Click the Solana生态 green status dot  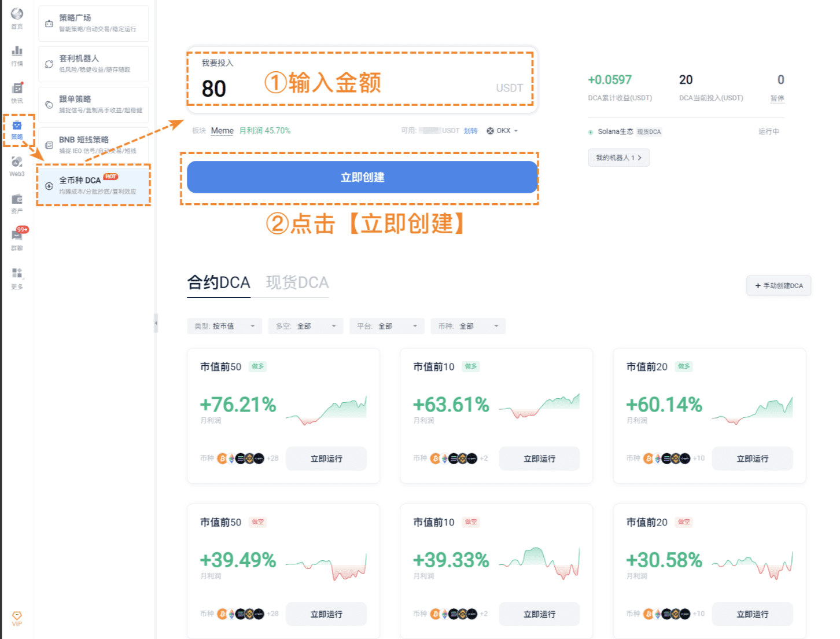click(x=591, y=132)
